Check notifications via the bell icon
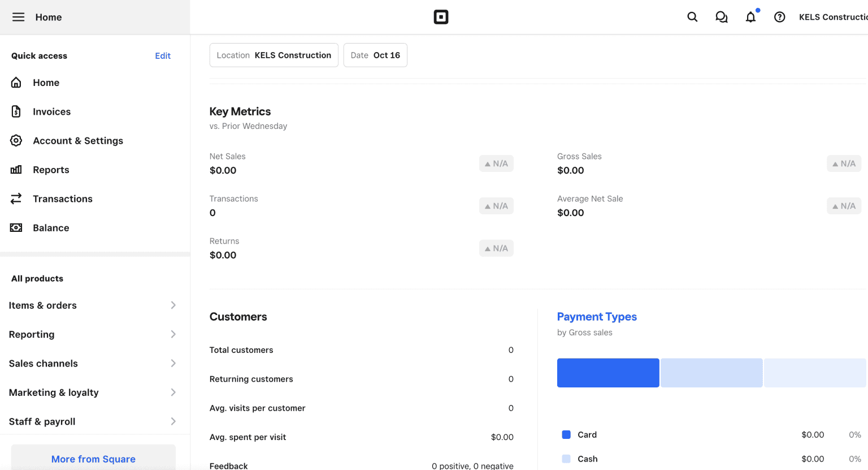This screenshot has height=470, width=868. (x=750, y=17)
